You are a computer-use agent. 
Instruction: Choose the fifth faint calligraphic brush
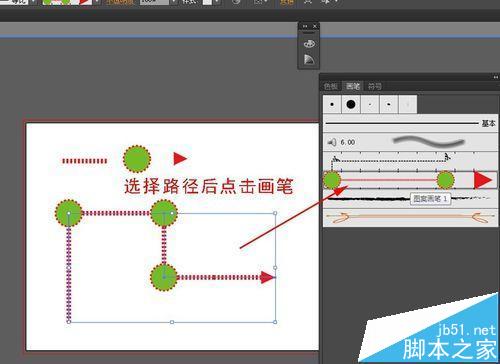point(407,104)
